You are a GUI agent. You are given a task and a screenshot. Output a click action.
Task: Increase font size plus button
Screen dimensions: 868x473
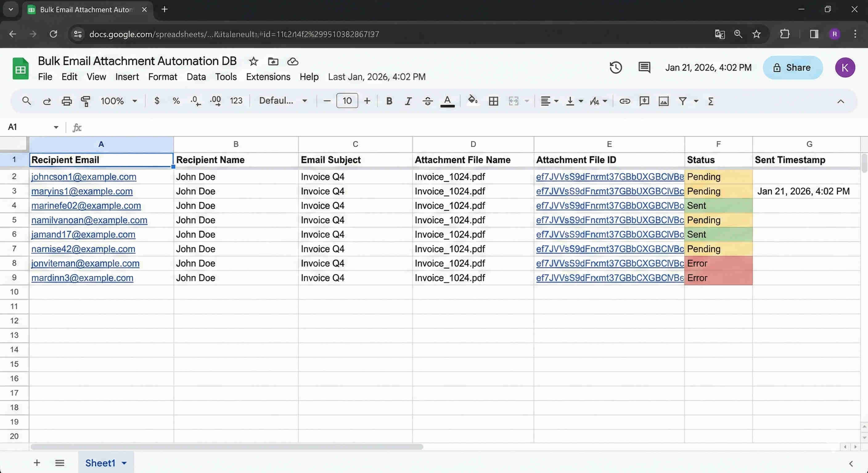tap(367, 101)
